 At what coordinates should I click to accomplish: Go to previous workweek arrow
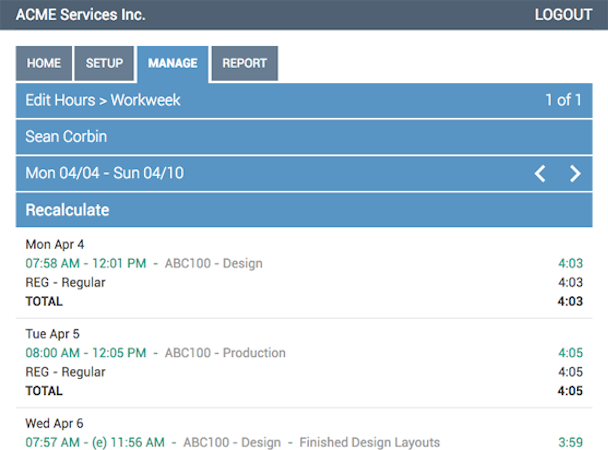(540, 173)
